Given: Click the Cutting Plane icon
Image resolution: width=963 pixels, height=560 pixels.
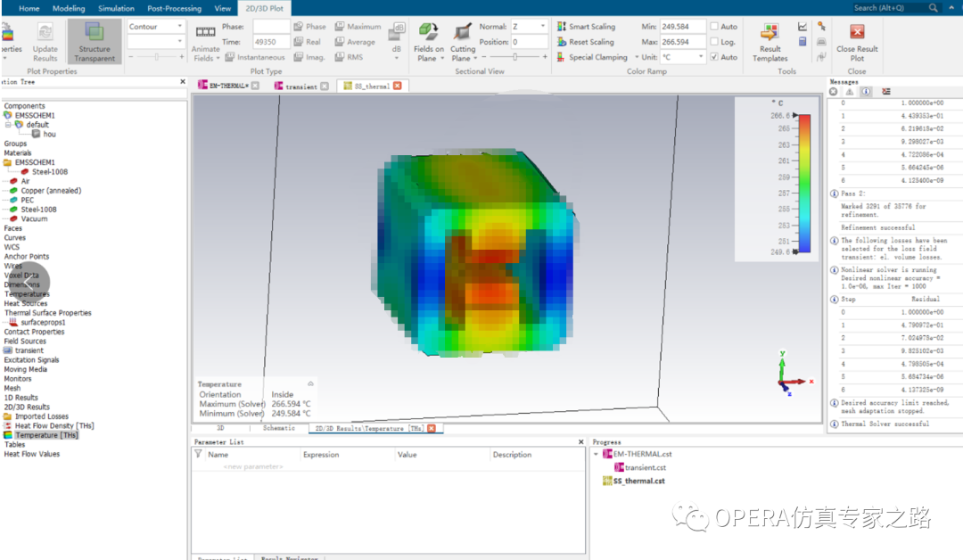Looking at the screenshot, I should point(462,32).
